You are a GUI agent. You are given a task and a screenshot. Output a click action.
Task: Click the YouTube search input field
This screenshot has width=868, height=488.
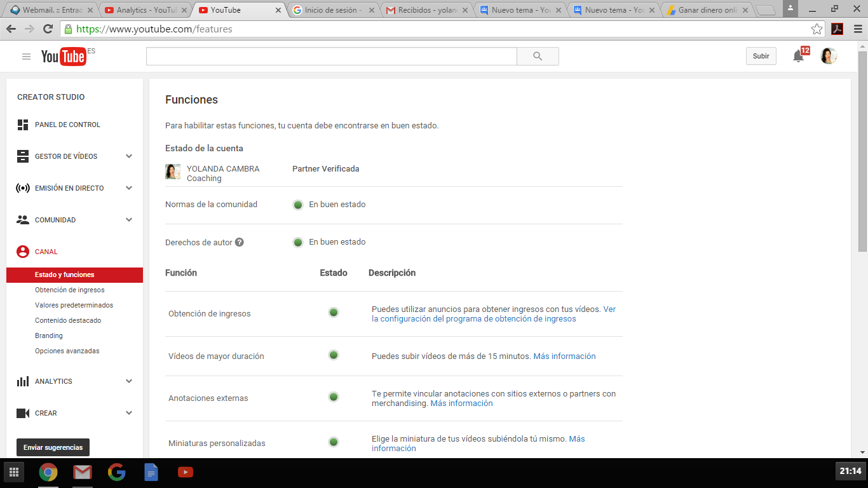tap(332, 56)
